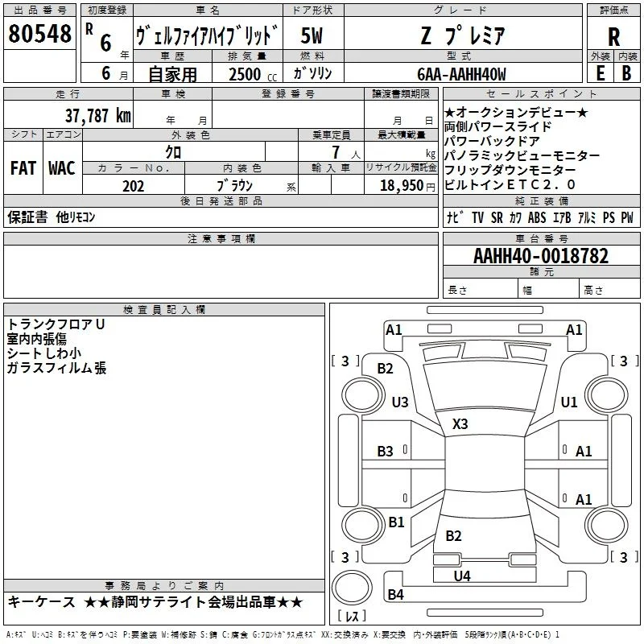Click the U1 fender dent marker
Screen dimensions: 644x644
(x=569, y=402)
